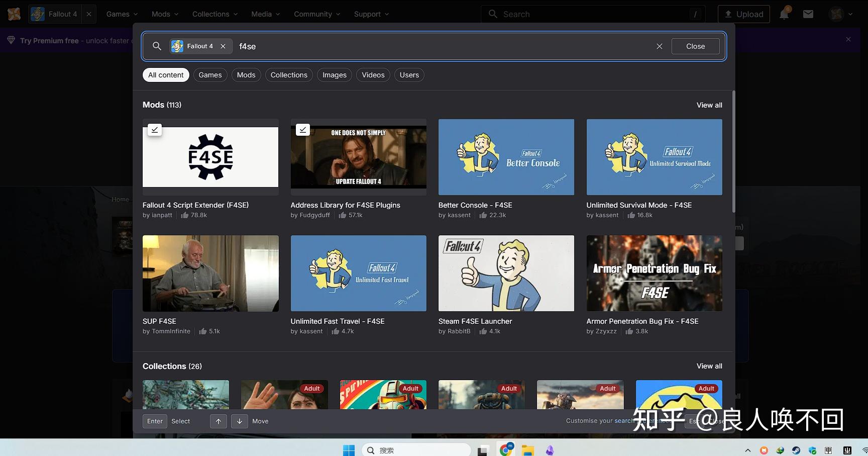This screenshot has height=456, width=868.
Task: Clear the search text with X icon
Action: 660,46
